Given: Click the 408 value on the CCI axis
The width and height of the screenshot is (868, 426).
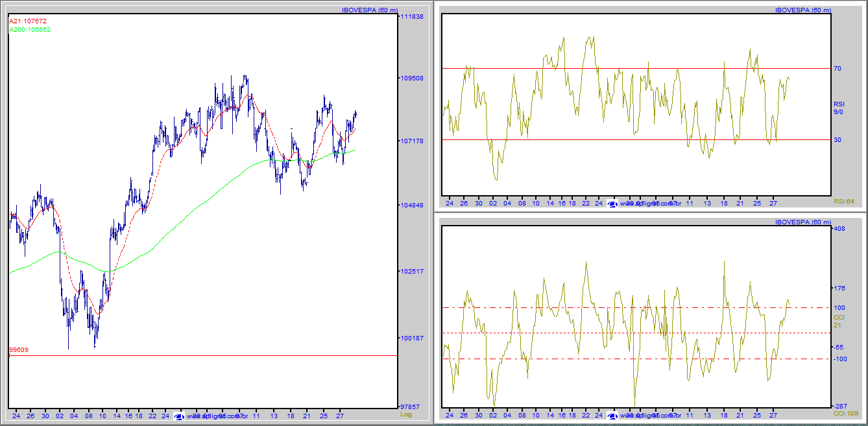Looking at the screenshot, I should click(x=839, y=228).
